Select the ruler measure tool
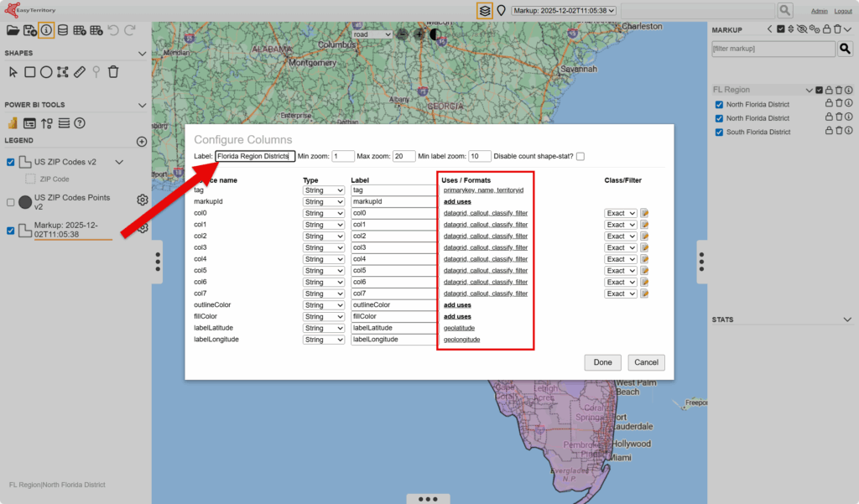The height and width of the screenshot is (504, 859). pyautogui.click(x=80, y=72)
